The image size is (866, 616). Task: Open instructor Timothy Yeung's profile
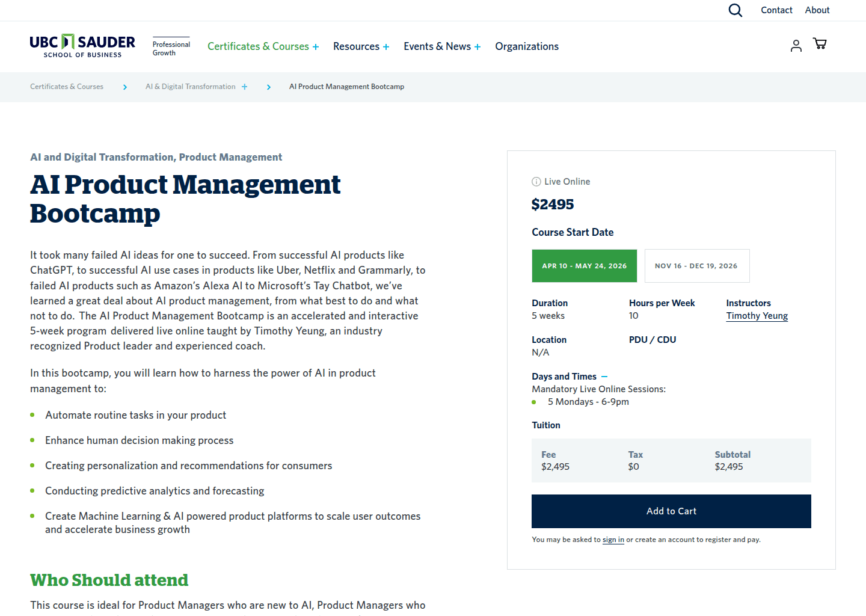[x=757, y=315]
